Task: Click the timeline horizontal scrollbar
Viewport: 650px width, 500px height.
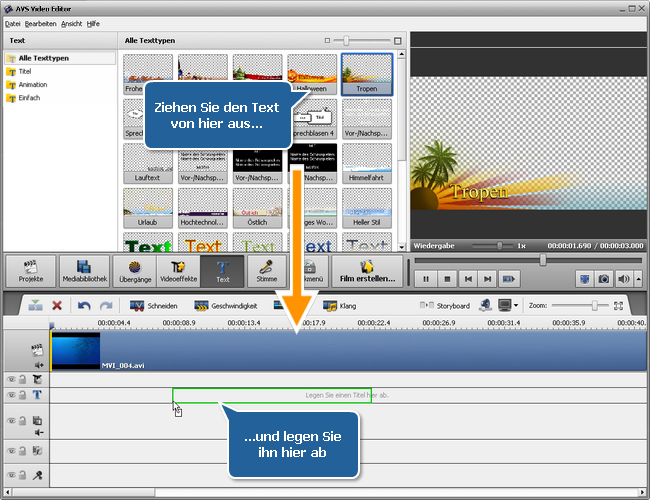Action: (83, 493)
